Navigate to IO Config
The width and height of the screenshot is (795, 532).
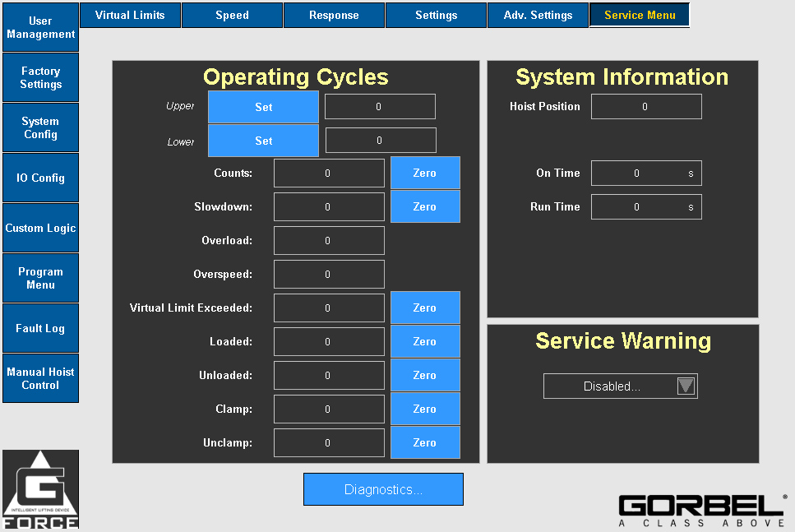(x=40, y=178)
